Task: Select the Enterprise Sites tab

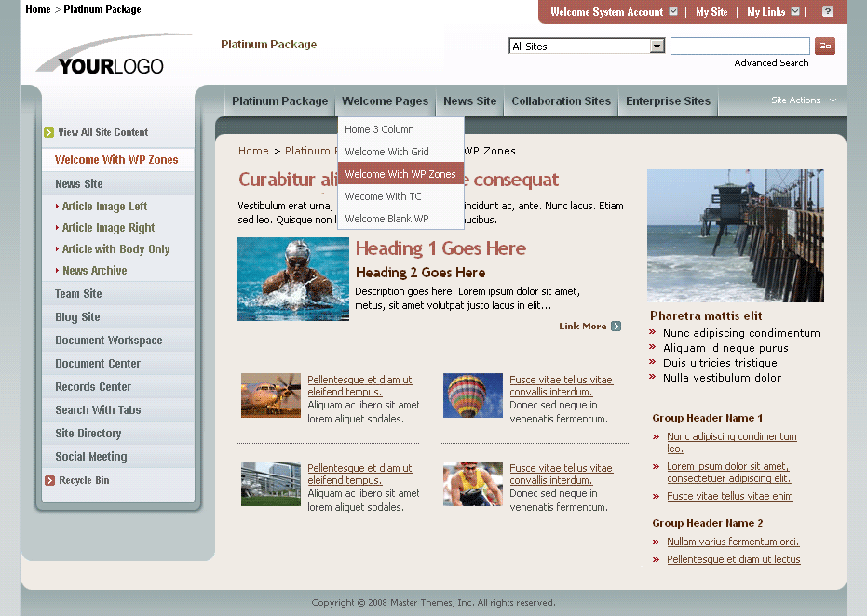Action: pyautogui.click(x=668, y=101)
